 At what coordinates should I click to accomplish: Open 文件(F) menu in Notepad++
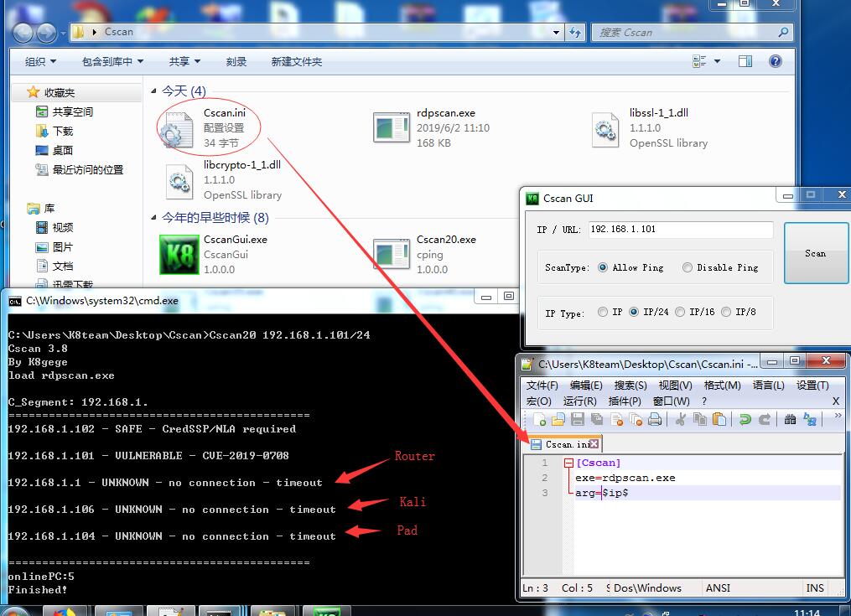point(542,386)
